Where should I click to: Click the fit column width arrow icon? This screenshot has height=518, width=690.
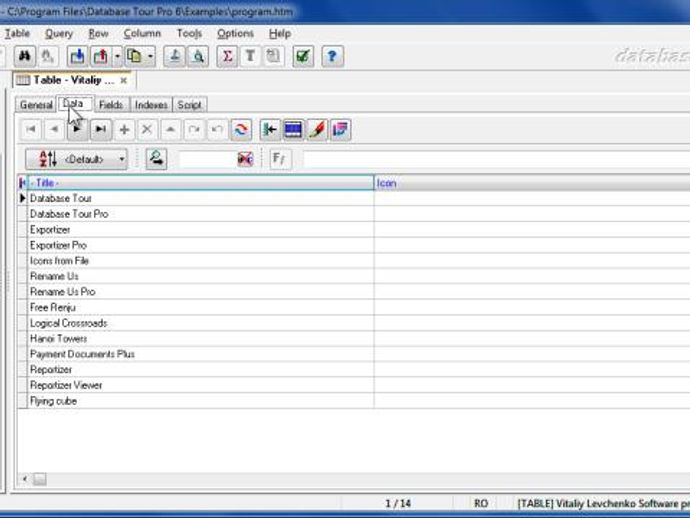(270, 129)
